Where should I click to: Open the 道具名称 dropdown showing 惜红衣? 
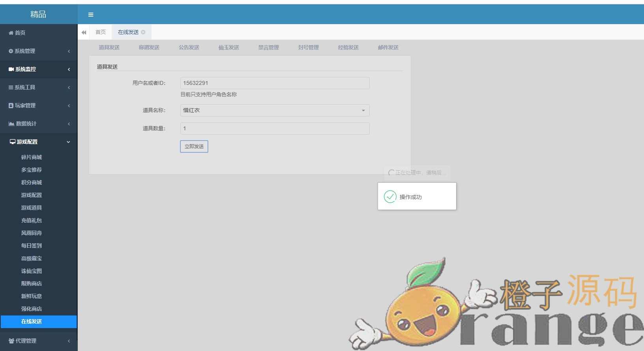275,111
